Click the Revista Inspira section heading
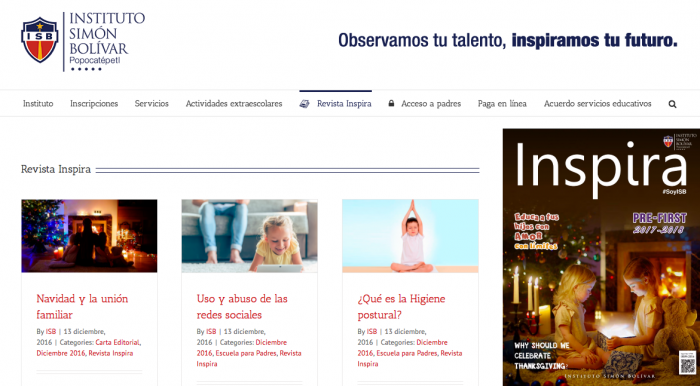 pos(56,170)
